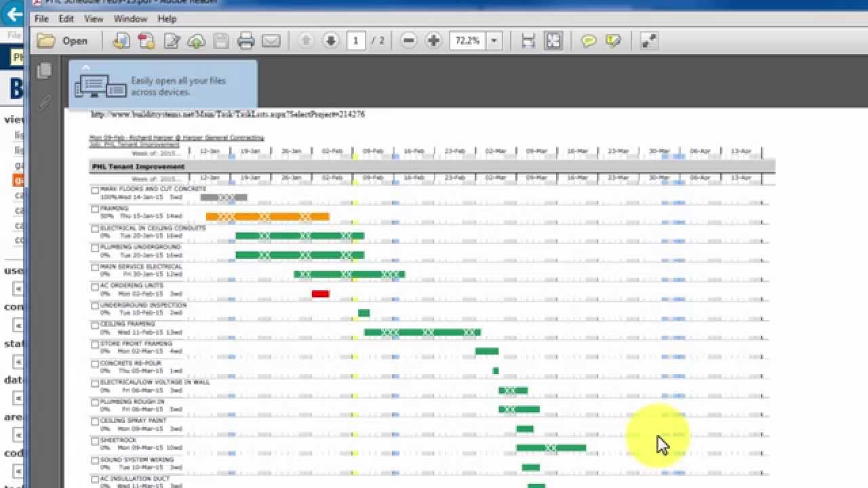Open the File menu
868x488 pixels.
coord(41,19)
